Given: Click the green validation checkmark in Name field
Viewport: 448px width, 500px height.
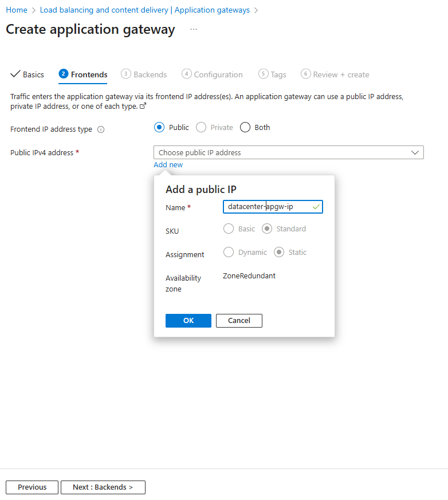Looking at the screenshot, I should 316,207.
